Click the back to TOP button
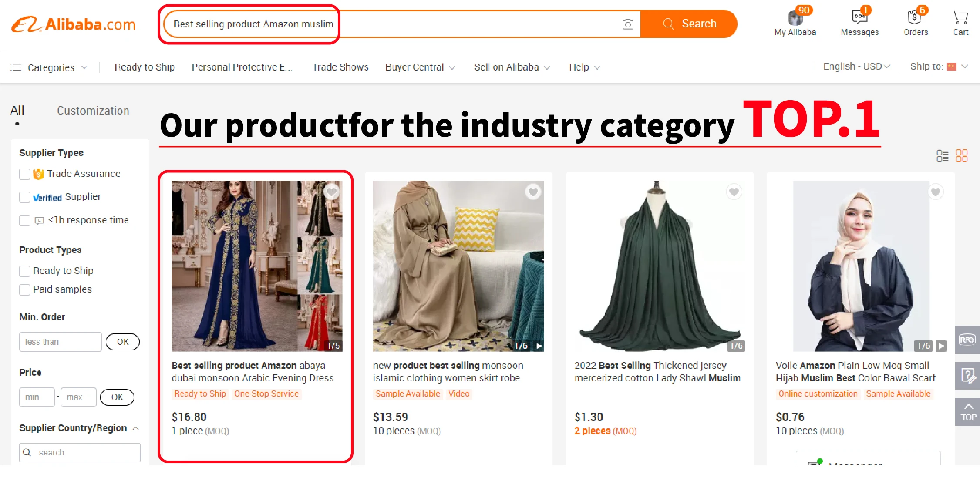Image resolution: width=980 pixels, height=488 pixels. tap(968, 412)
